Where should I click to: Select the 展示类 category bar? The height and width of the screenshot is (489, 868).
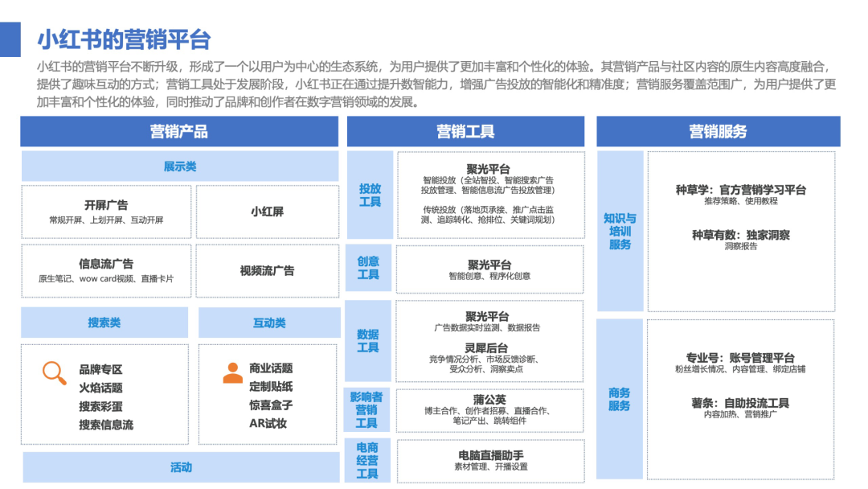[180, 166]
